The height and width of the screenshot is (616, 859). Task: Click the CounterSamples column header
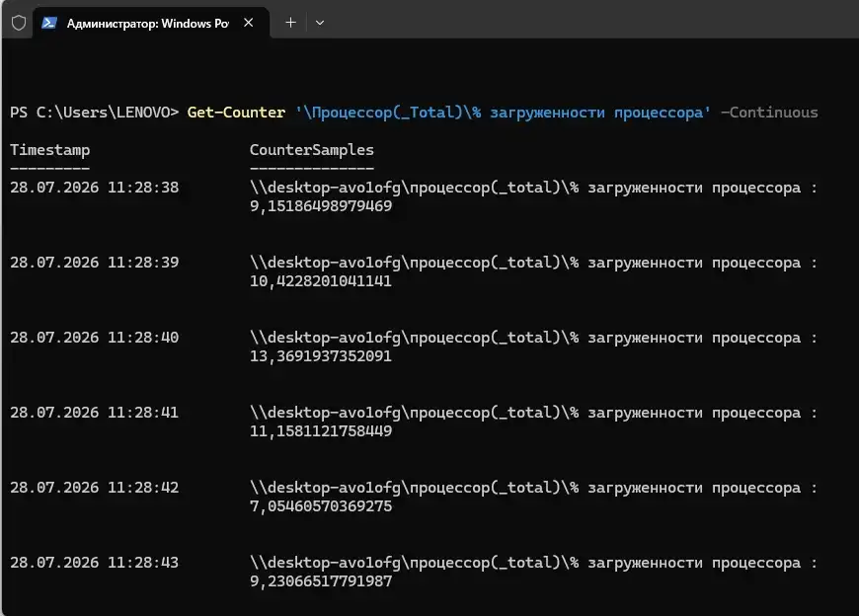pos(312,150)
